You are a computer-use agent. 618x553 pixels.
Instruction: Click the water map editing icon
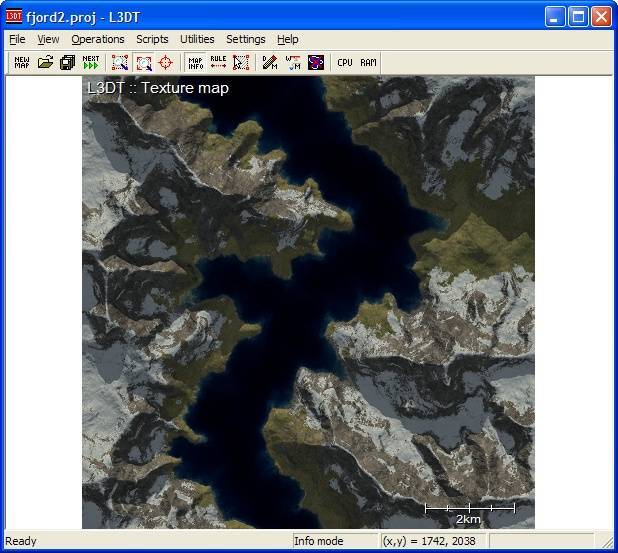point(293,62)
